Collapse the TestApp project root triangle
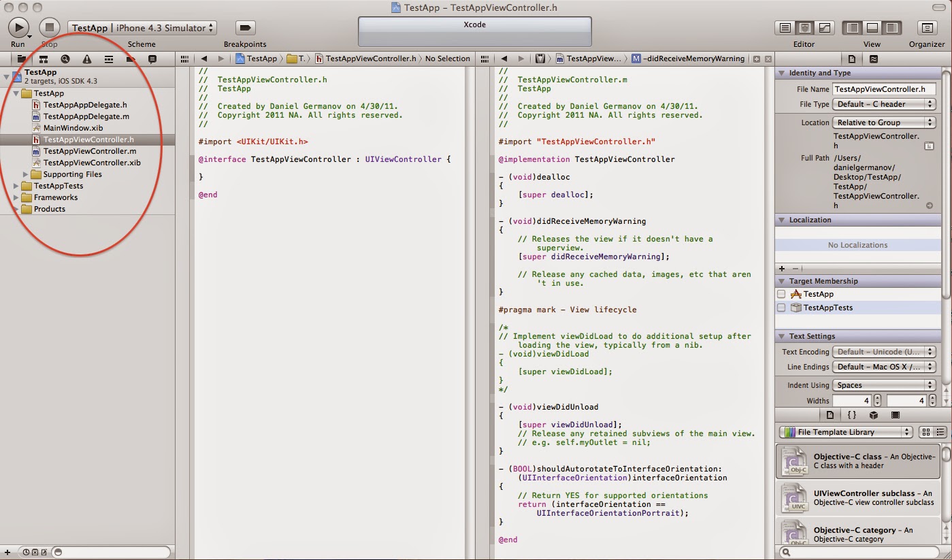 coord(7,76)
